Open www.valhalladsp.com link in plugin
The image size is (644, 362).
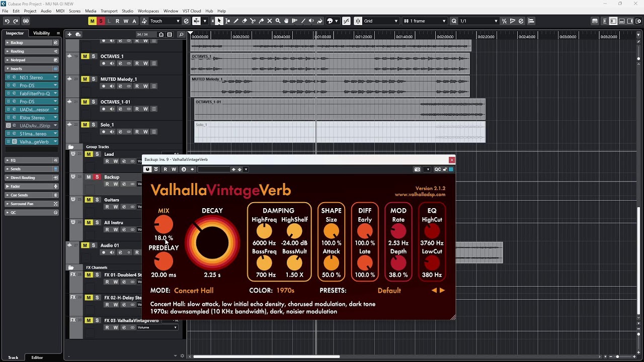pyautogui.click(x=420, y=195)
